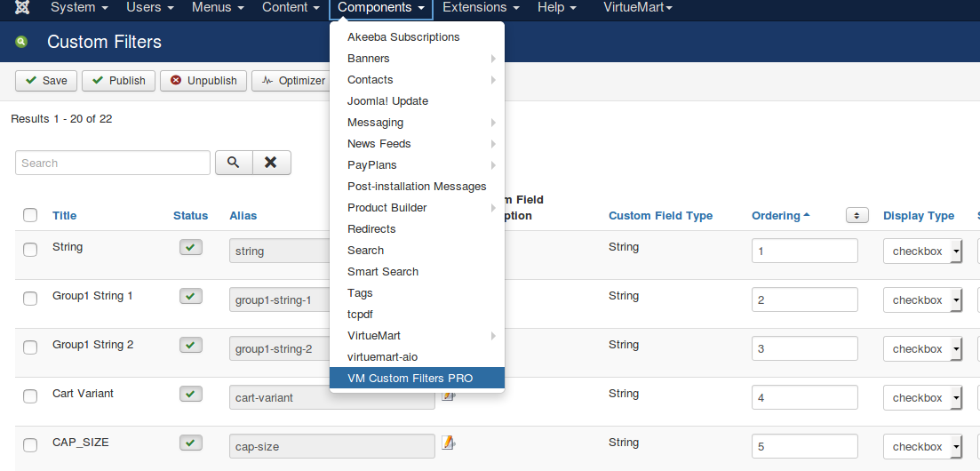This screenshot has width=980, height=471.
Task: Open display type dropdown for CAP_SIZE
Action: tap(922, 446)
